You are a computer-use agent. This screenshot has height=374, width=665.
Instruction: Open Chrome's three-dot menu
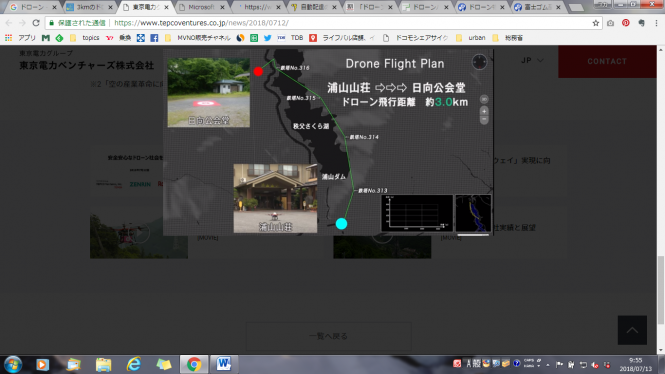tap(657, 23)
